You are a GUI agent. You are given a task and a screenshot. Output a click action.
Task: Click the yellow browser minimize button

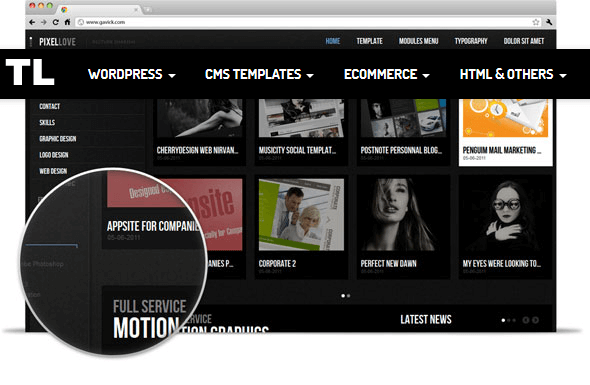(41, 6)
